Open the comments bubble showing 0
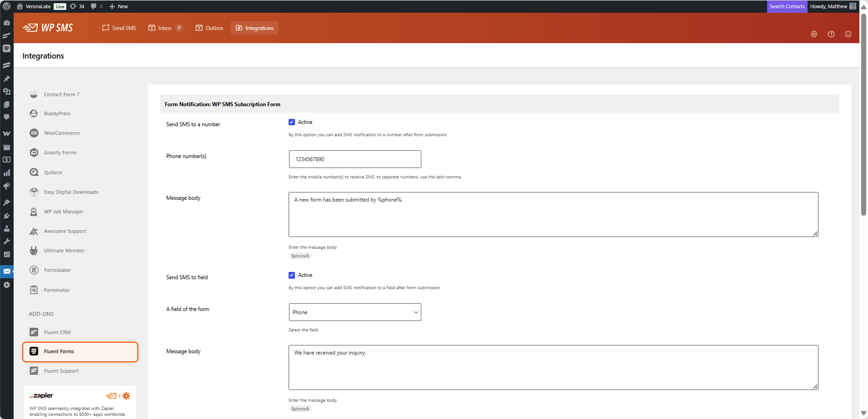 (x=96, y=6)
